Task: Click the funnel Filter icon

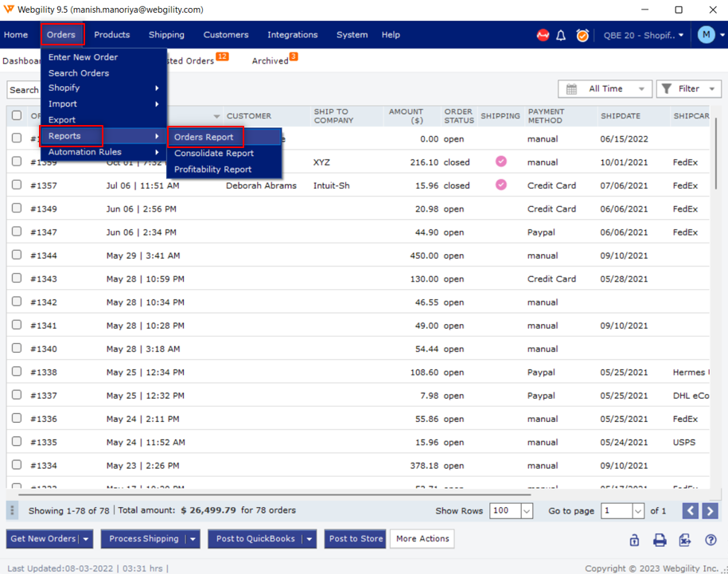Action: pyautogui.click(x=666, y=88)
